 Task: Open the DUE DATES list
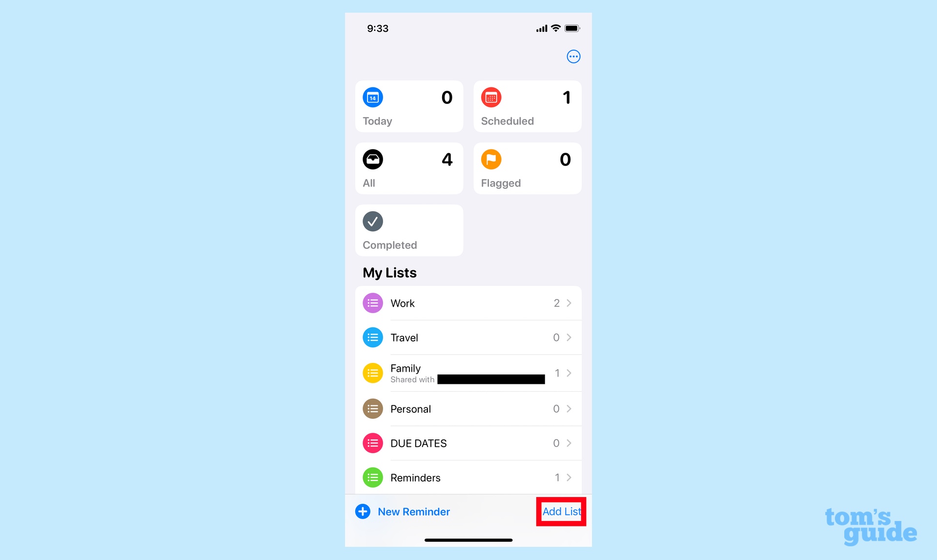(x=469, y=442)
